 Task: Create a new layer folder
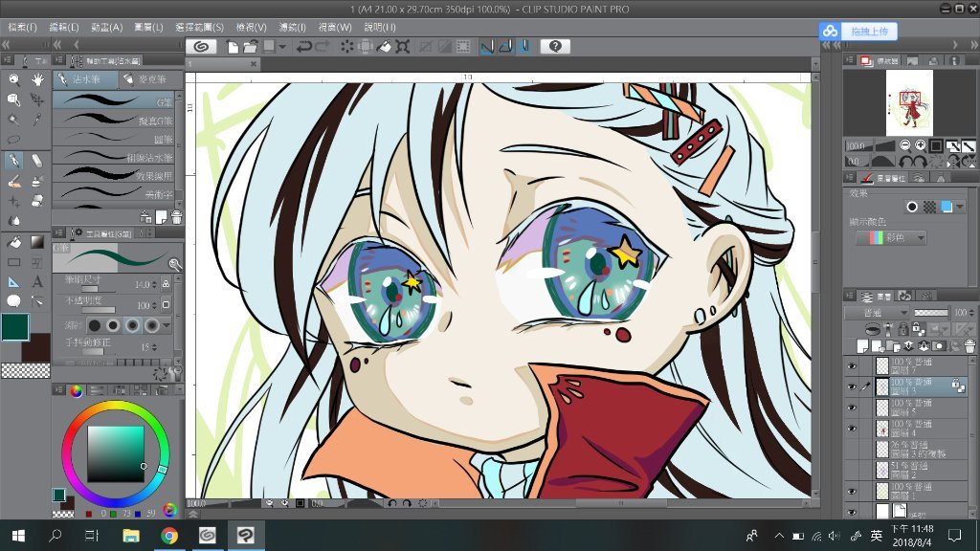point(893,345)
